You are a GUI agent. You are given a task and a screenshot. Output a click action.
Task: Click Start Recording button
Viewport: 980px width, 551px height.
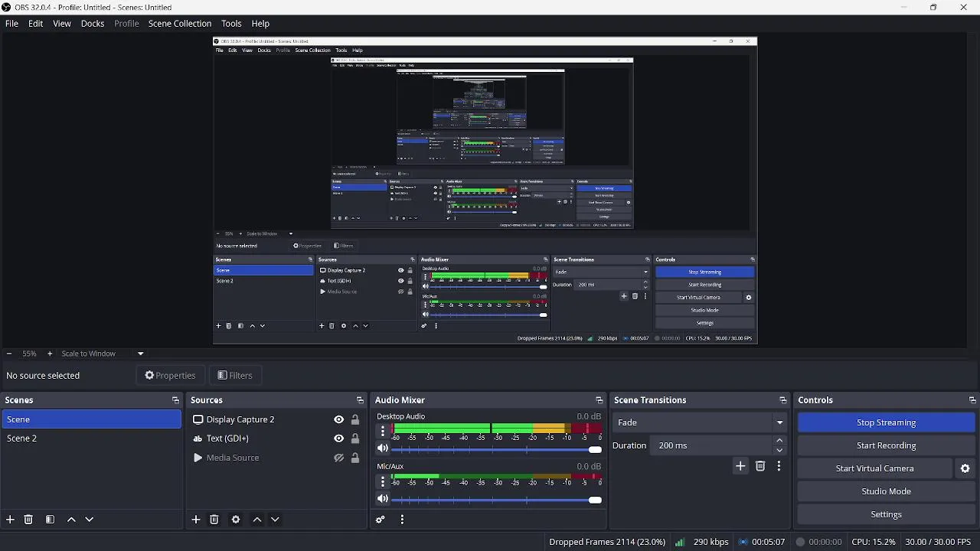(887, 445)
